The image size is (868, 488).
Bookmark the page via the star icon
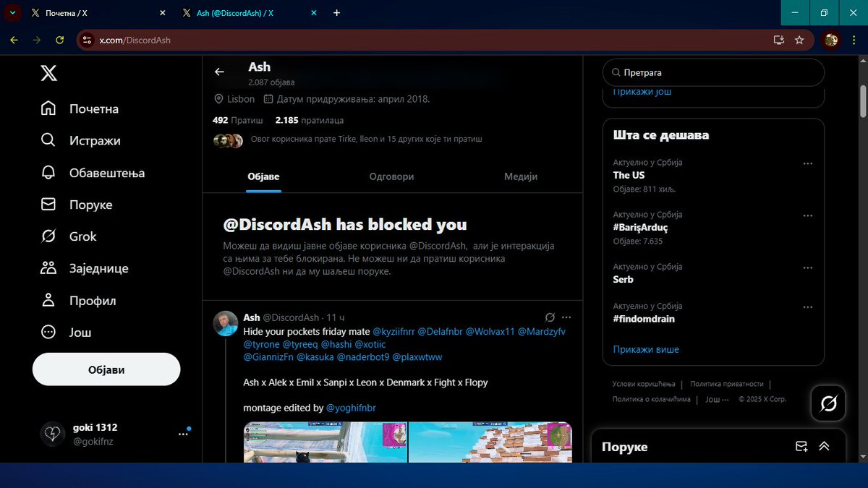[800, 40]
